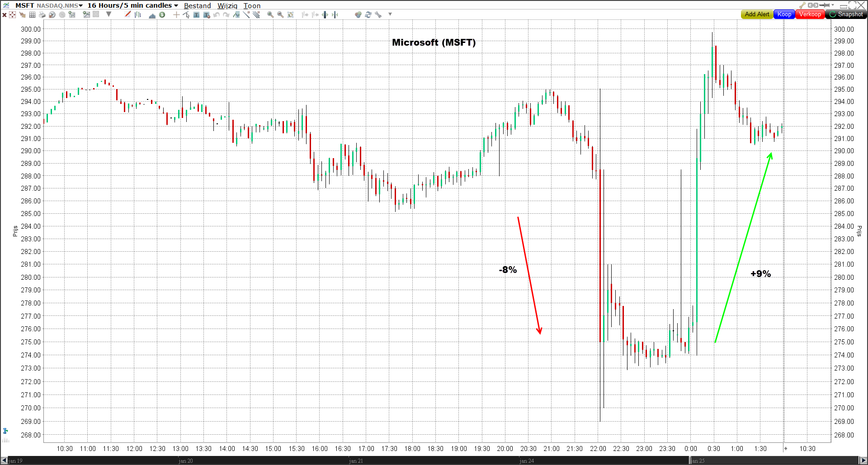Click the compress bar spacing icon

[335, 14]
